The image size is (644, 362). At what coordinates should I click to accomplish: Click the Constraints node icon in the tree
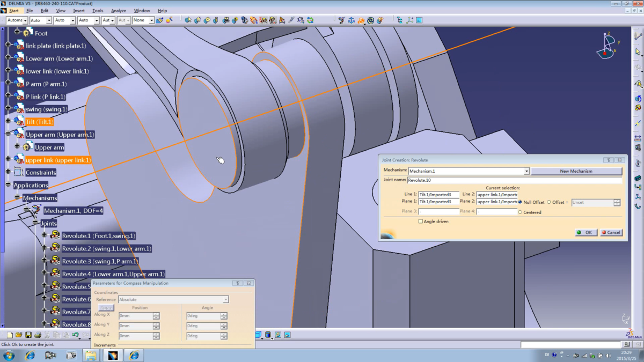point(18,172)
